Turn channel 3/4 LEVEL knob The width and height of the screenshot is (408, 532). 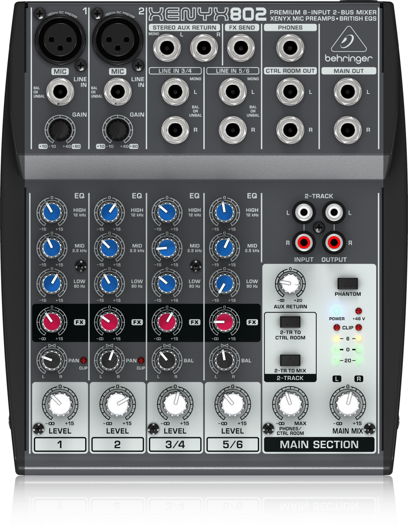click(175, 404)
